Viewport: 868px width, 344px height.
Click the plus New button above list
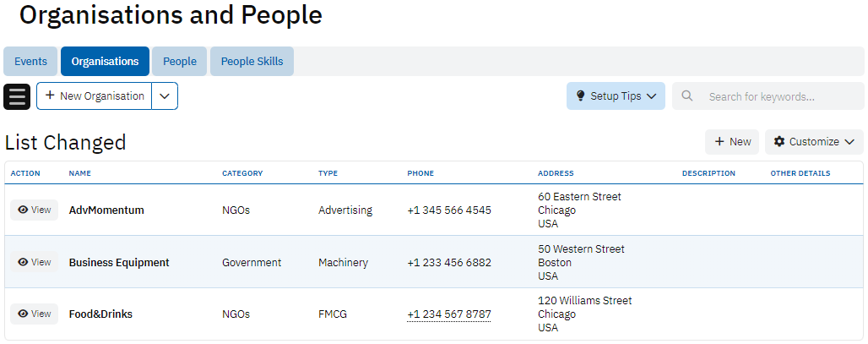coord(732,142)
